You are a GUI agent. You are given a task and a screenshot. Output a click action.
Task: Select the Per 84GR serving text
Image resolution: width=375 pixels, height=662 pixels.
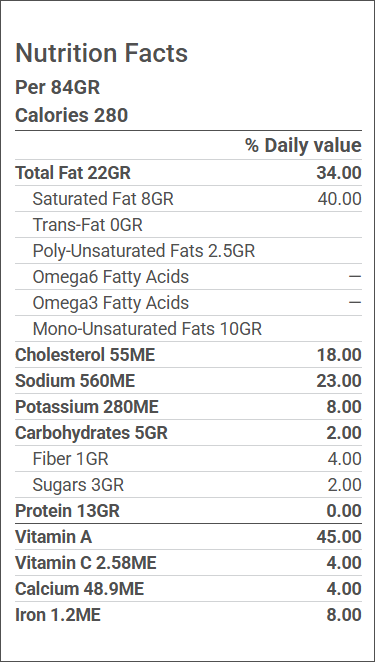(57, 88)
